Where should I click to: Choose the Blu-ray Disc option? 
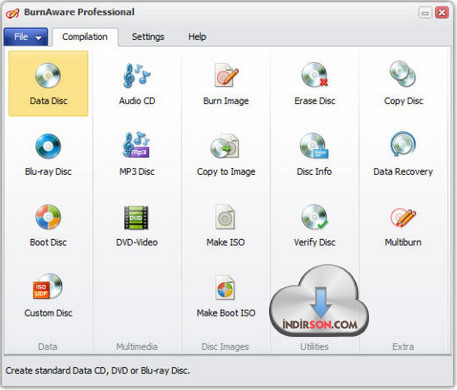pos(48,155)
